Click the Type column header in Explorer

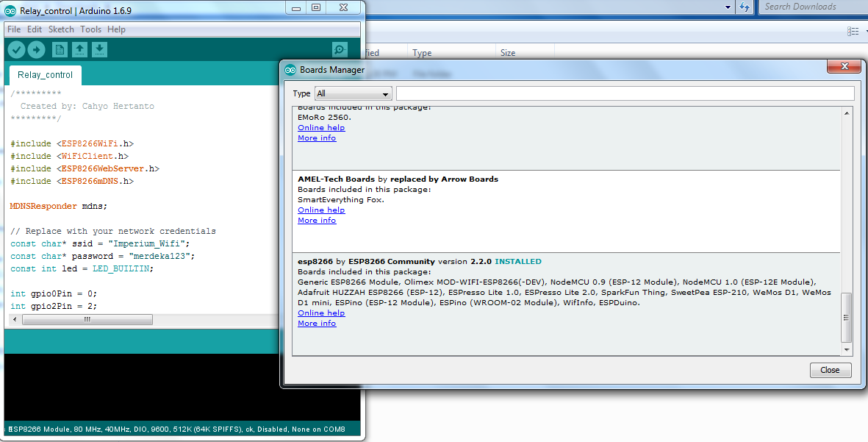point(422,53)
